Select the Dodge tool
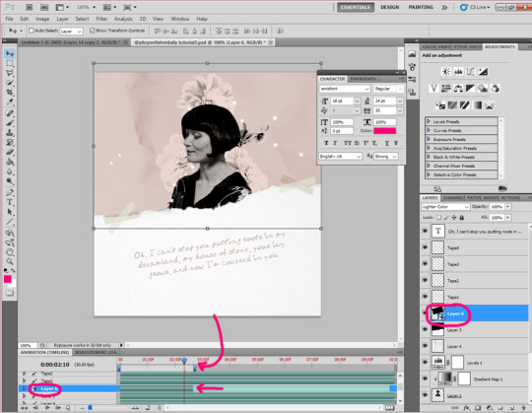Viewport: 532px width, 413px height. [10, 181]
